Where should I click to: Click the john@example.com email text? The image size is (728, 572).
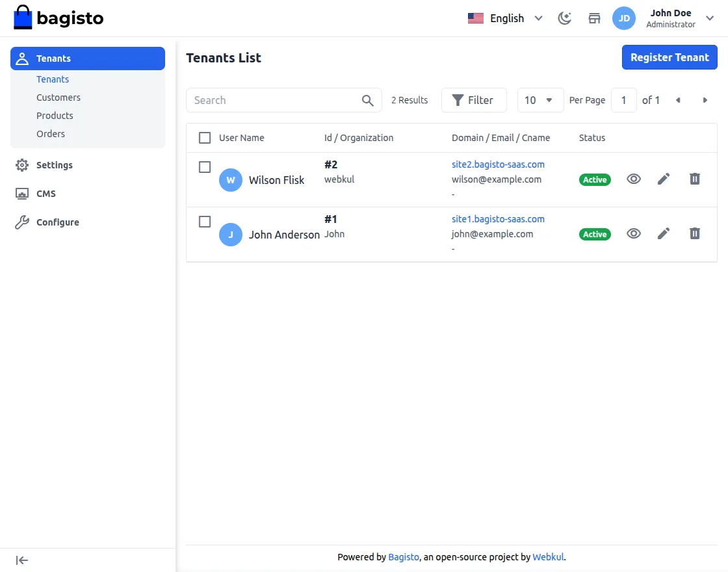pos(492,234)
